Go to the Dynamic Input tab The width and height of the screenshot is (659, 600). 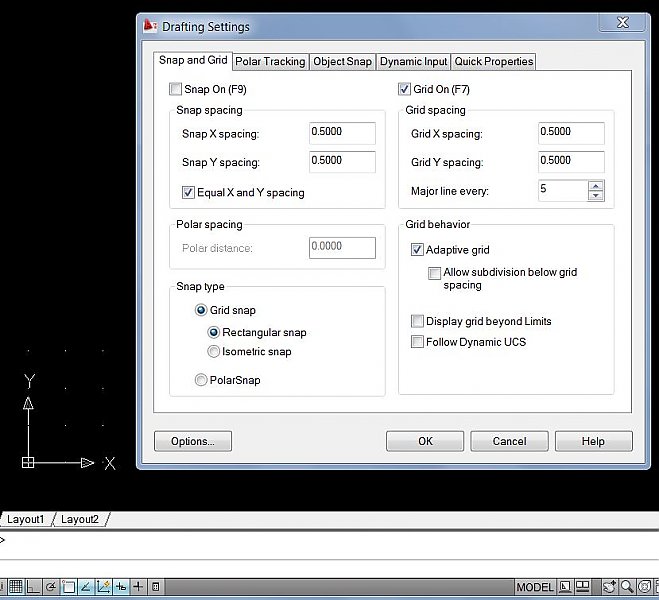tap(413, 61)
